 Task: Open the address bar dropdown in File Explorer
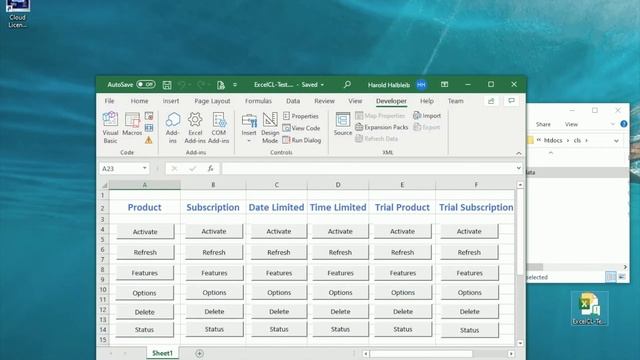(616, 140)
